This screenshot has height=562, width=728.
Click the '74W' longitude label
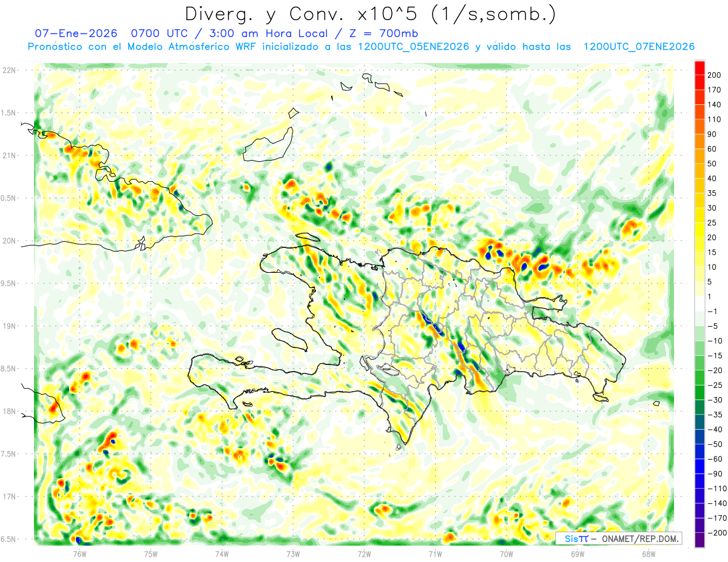point(222,554)
